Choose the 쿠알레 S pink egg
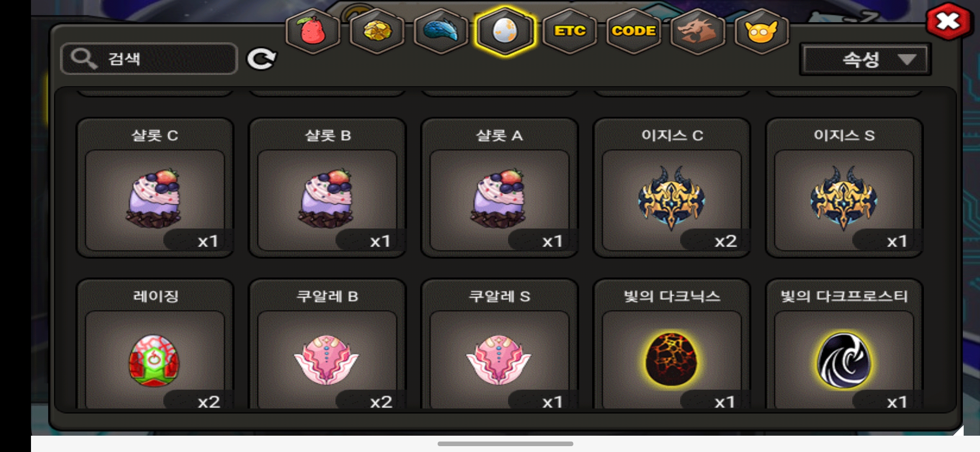This screenshot has width=980, height=452. (499, 344)
